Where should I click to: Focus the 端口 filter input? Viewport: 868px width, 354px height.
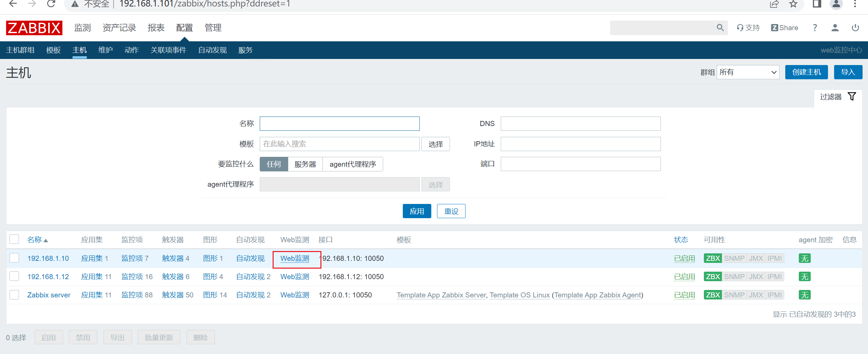[x=581, y=164]
